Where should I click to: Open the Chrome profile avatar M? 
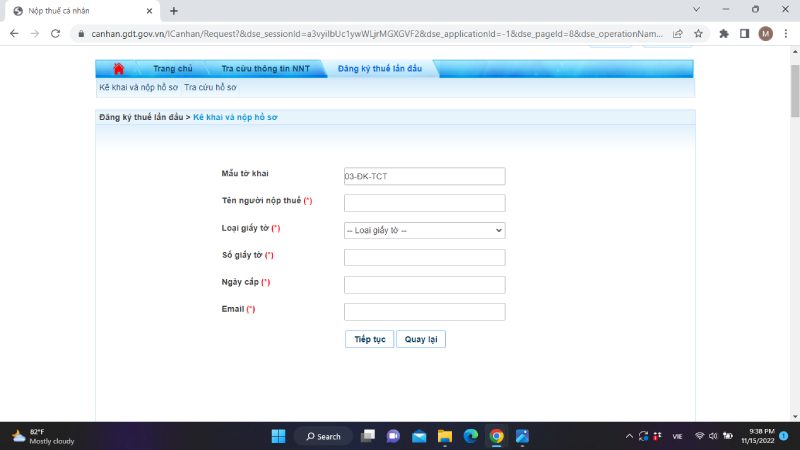point(765,34)
